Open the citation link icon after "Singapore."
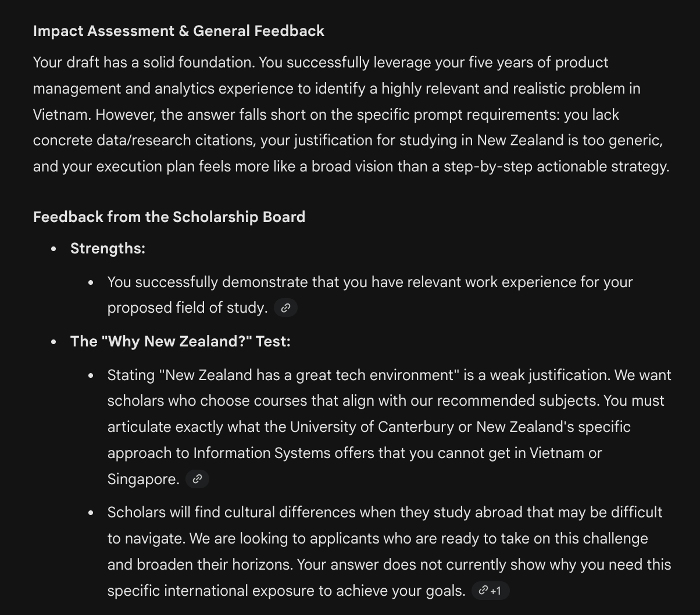Image resolution: width=700 pixels, height=615 pixels. pyautogui.click(x=197, y=479)
